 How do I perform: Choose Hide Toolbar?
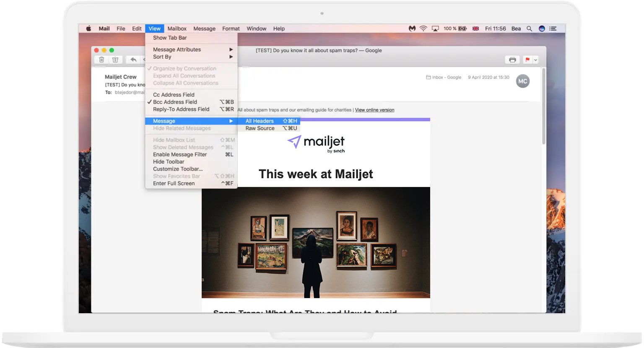coord(191,161)
